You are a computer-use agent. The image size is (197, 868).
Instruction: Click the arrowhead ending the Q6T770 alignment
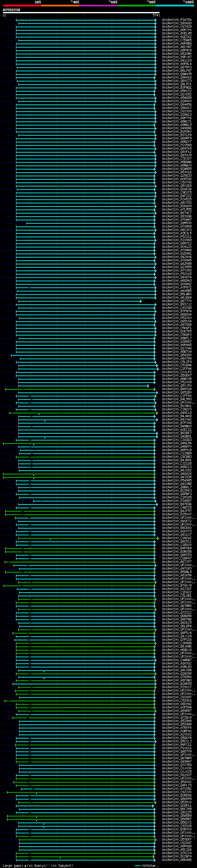[141, 301]
